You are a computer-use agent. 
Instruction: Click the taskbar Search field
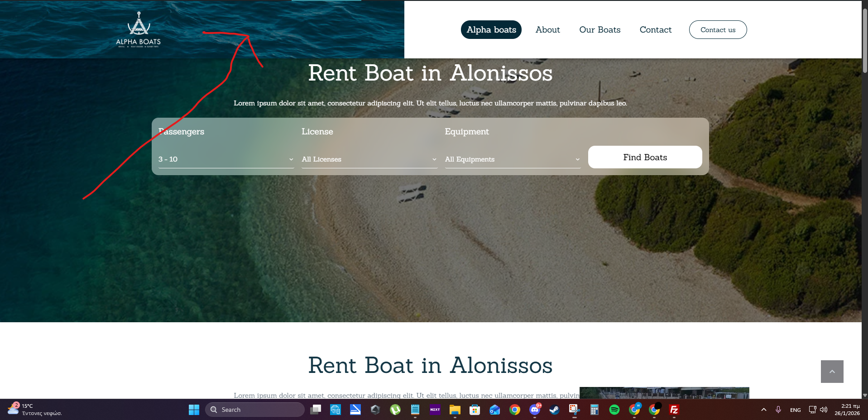coord(254,410)
